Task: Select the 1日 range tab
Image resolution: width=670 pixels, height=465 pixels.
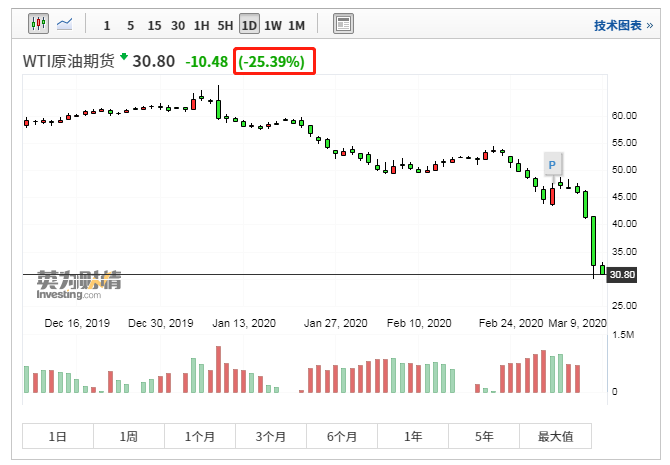Action: click(x=58, y=436)
